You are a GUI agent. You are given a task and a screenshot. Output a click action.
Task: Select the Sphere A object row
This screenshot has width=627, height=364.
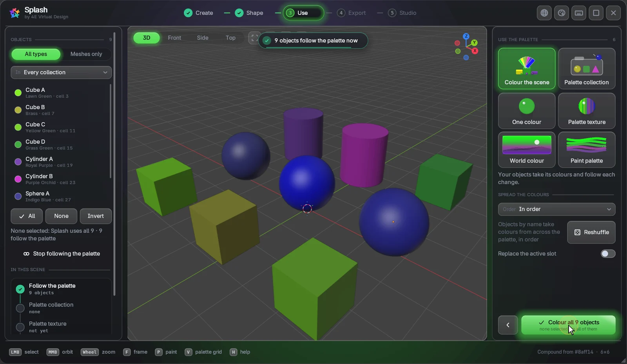(60, 196)
